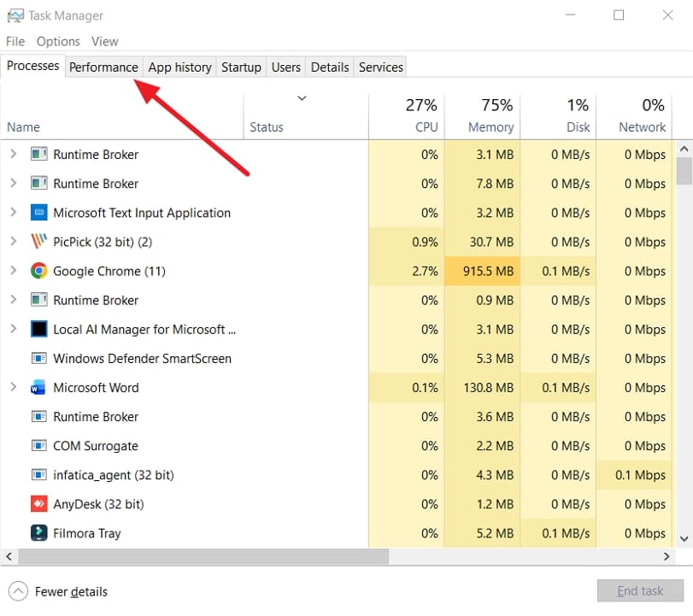
Task: Click the Local AI Manager icon
Action: pos(39,329)
